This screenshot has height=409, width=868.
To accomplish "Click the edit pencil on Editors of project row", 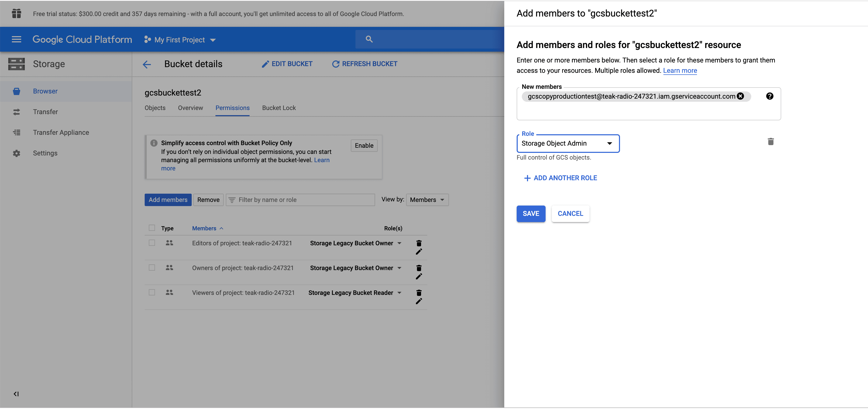I will [419, 252].
